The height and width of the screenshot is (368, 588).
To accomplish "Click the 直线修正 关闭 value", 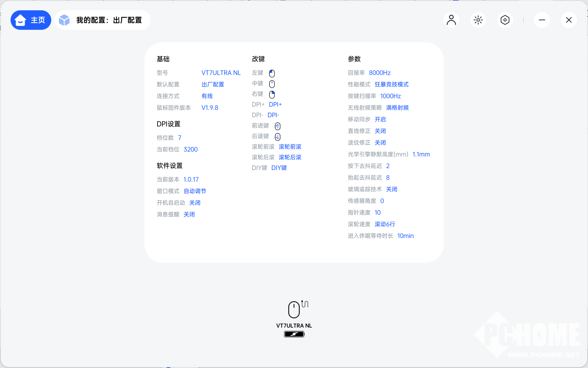I will [380, 131].
